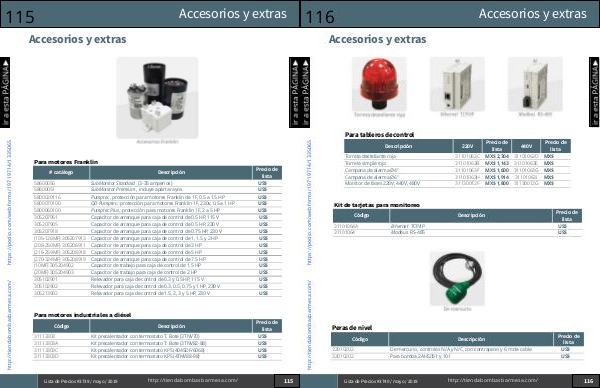
Task: Open the vertical podio.com webform link on page 116
Action: pyautogui.click(x=309, y=202)
